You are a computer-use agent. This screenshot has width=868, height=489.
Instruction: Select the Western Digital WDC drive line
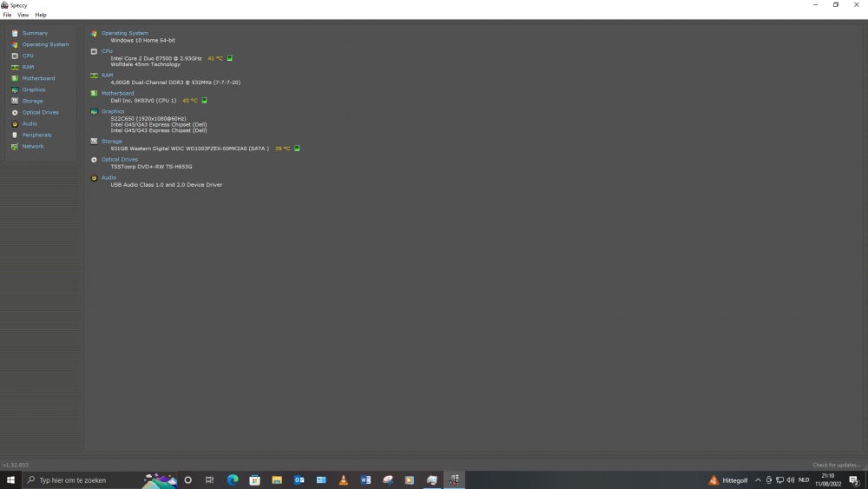pos(190,149)
